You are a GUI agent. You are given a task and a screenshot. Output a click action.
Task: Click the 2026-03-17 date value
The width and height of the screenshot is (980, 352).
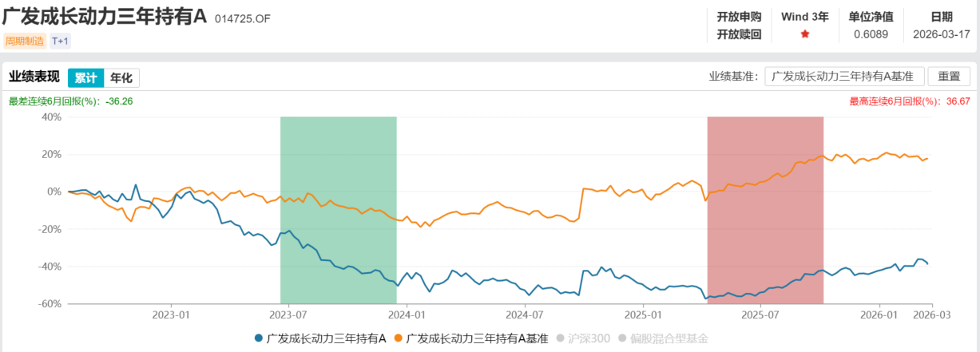point(942,34)
